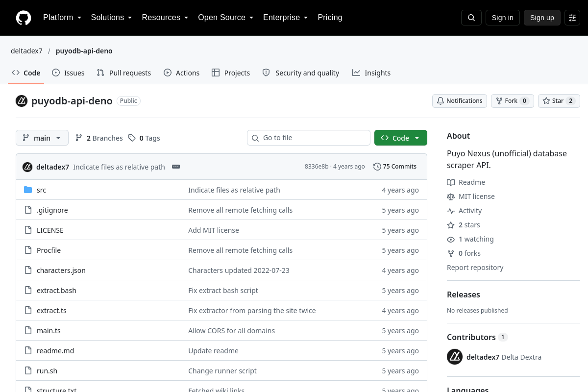The height and width of the screenshot is (392, 588).
Task: Expand the Platform menu
Action: [x=62, y=18]
